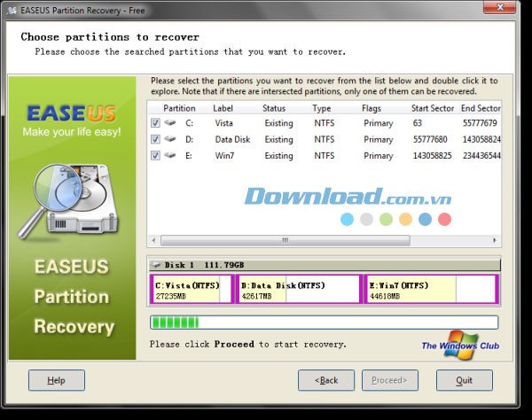
Task: Sort by the Type column header
Action: pyautogui.click(x=321, y=108)
